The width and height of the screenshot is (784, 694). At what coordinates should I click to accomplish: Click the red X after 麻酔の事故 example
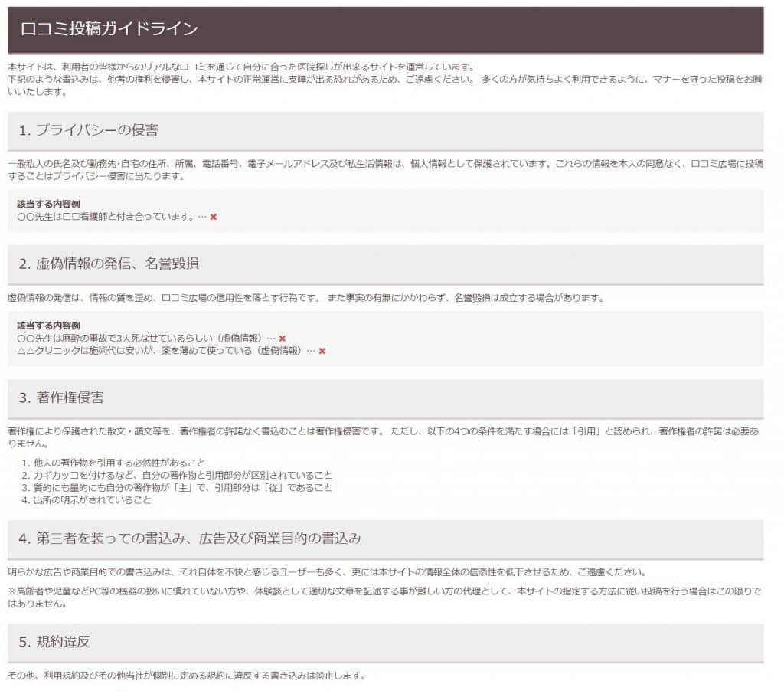click(x=282, y=339)
